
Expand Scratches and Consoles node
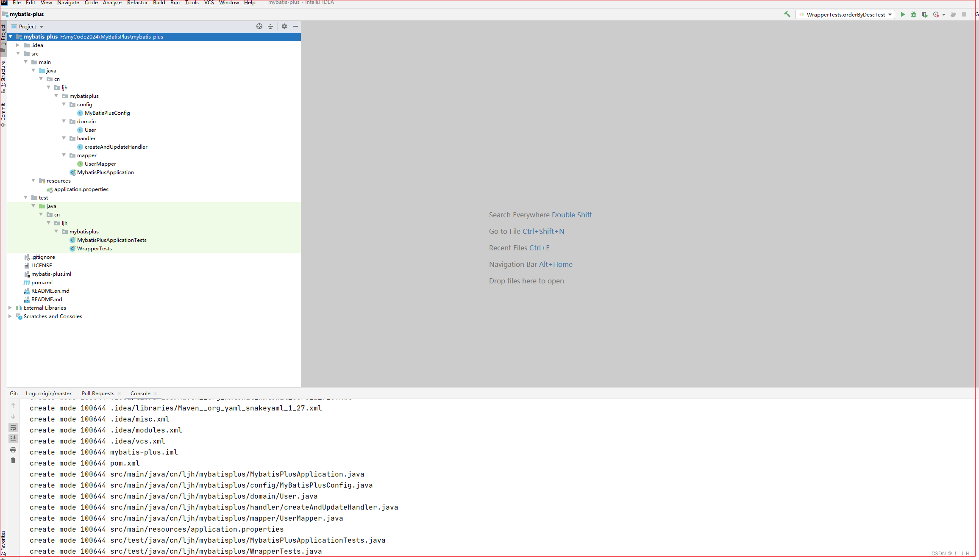click(x=10, y=316)
